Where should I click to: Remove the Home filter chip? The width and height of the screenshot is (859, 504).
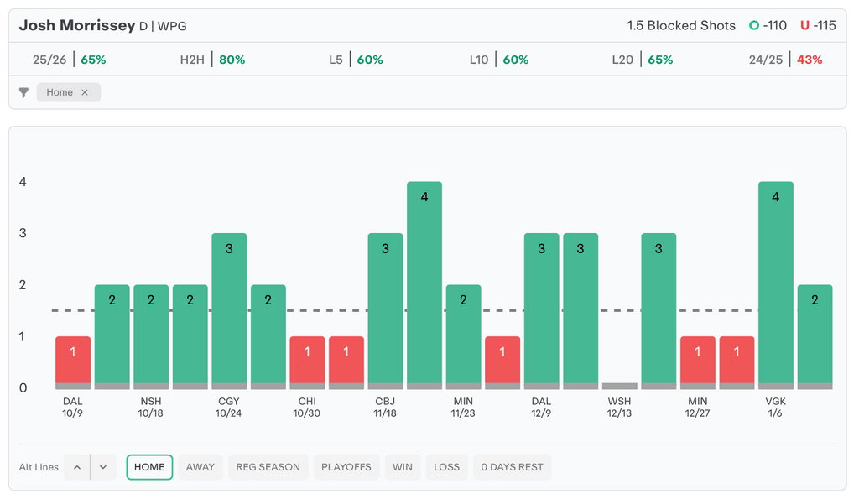(85, 92)
